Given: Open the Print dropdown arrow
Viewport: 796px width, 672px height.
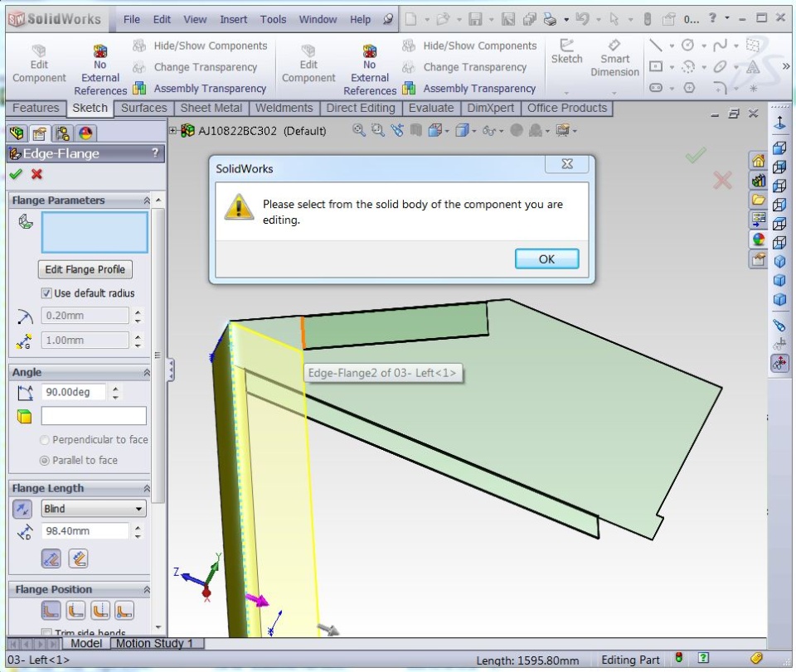Looking at the screenshot, I should pos(566,20).
